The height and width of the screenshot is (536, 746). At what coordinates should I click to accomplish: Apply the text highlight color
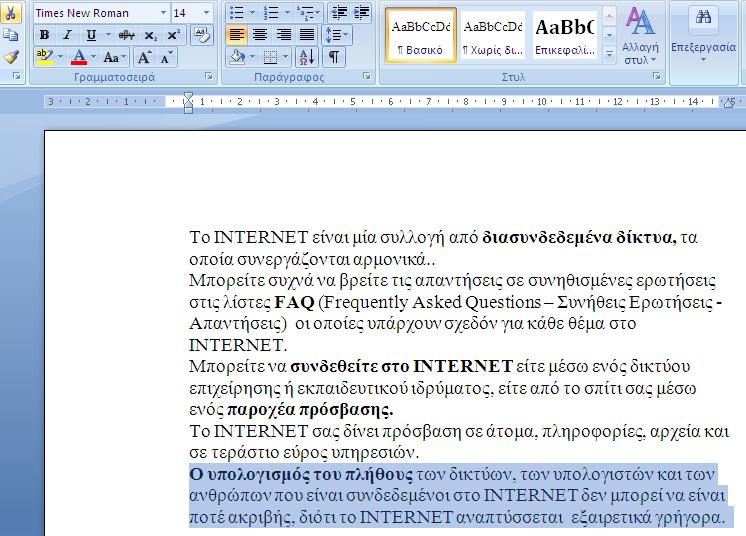(44, 58)
